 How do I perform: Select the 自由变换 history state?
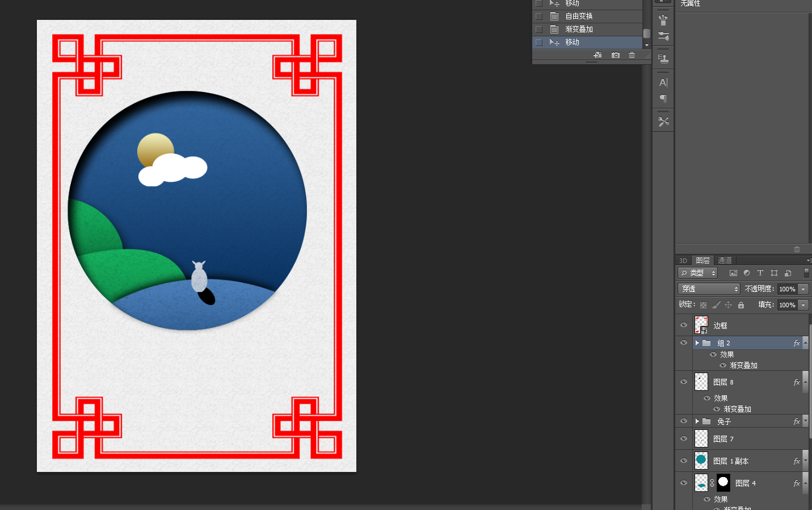(x=587, y=16)
